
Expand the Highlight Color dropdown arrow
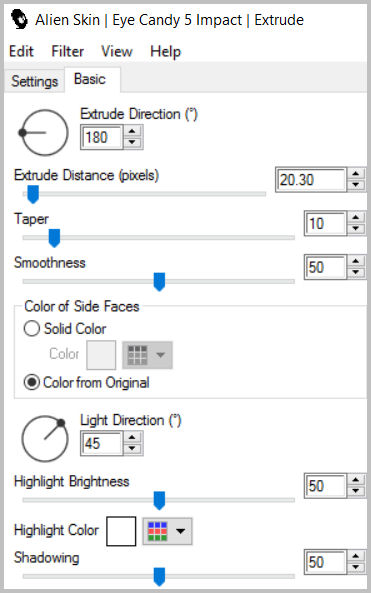pos(180,531)
